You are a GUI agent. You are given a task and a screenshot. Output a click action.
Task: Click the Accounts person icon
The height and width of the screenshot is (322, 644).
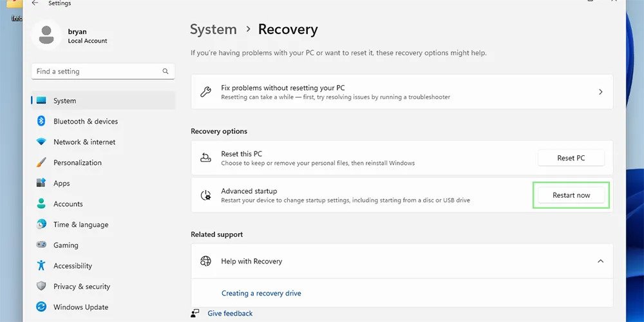coord(41,204)
